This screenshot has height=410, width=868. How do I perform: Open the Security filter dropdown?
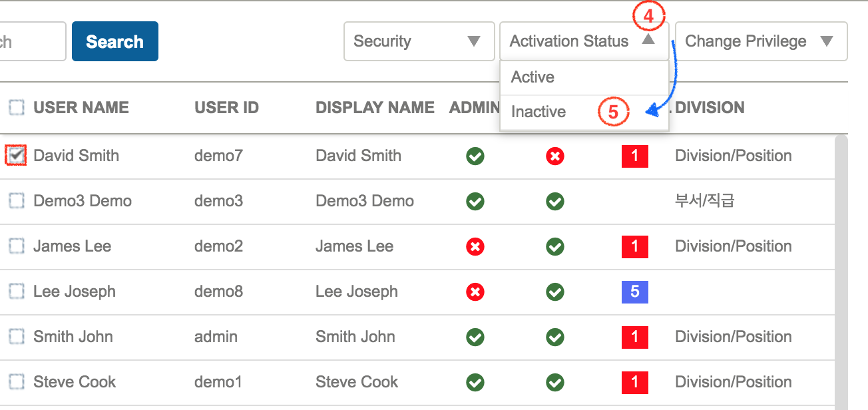pos(419,41)
